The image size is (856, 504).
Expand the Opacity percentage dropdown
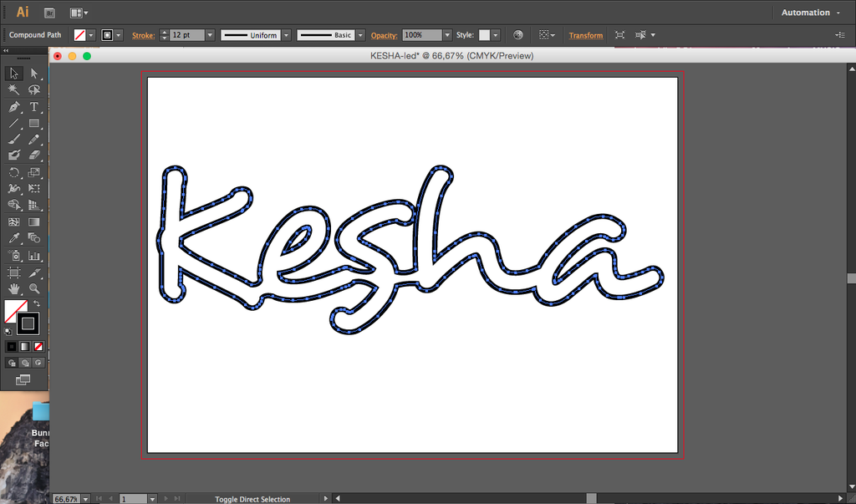tap(447, 35)
